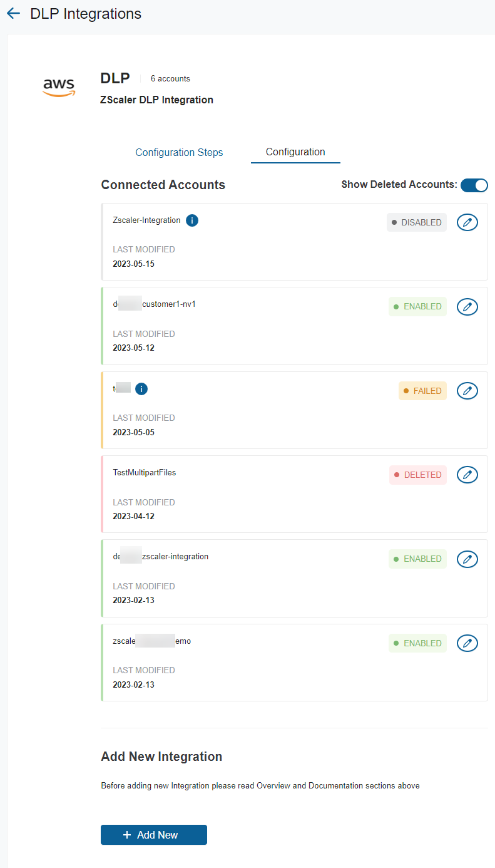
Task: Select the info icon next to the FAILED account
Action: 141,389
